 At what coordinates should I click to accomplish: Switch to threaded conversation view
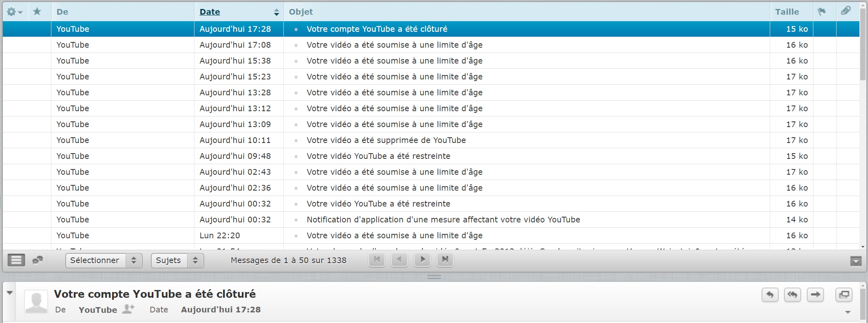click(38, 260)
